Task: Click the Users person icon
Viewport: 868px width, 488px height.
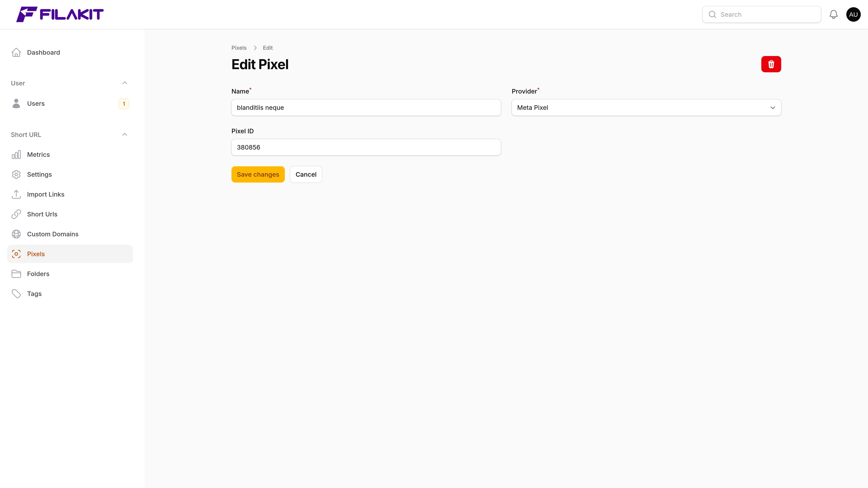Action: 16,103
